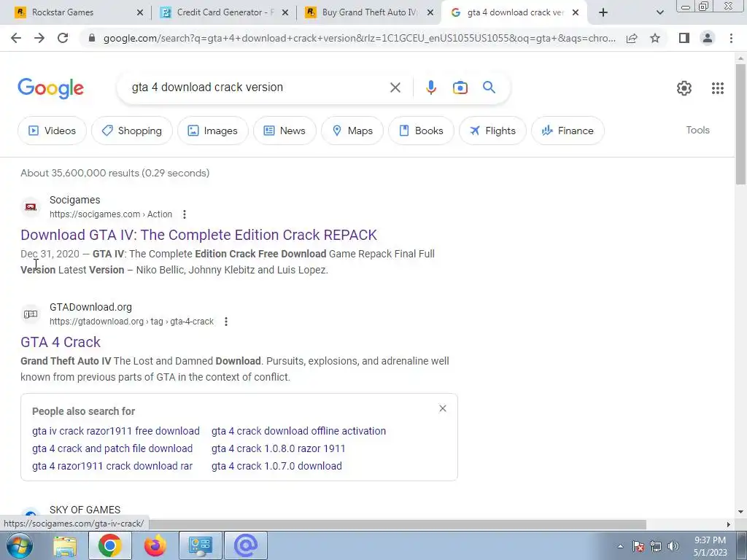The height and width of the screenshot is (560, 747).
Task: Open the @ mail app on the taskbar
Action: pos(245,545)
